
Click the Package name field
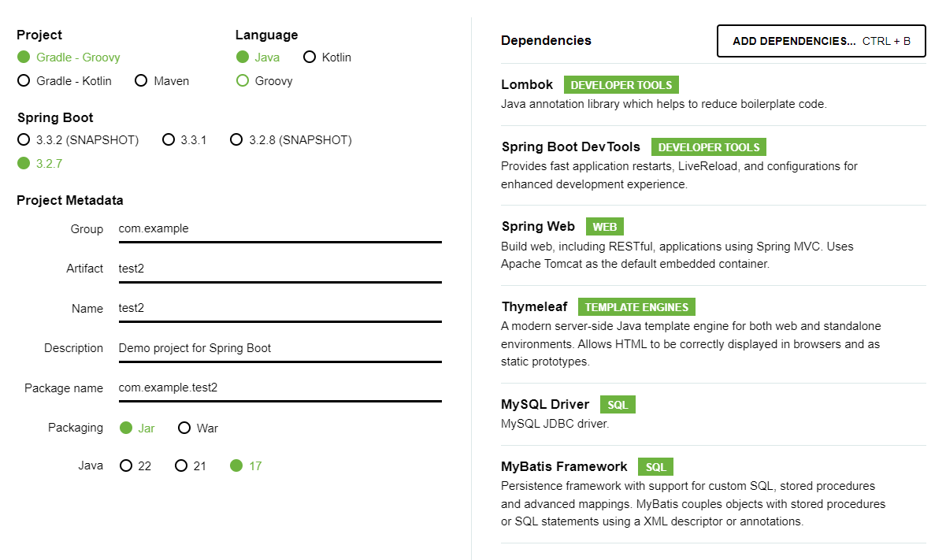pyautogui.click(x=280, y=388)
